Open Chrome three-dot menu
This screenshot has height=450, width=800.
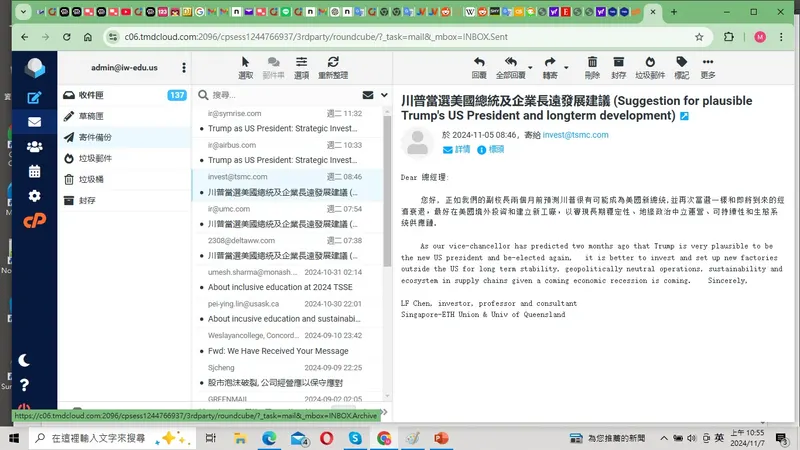(x=781, y=37)
